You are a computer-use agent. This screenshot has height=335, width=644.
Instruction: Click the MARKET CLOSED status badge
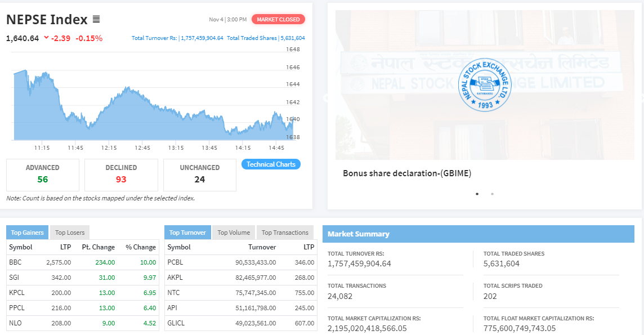278,19
